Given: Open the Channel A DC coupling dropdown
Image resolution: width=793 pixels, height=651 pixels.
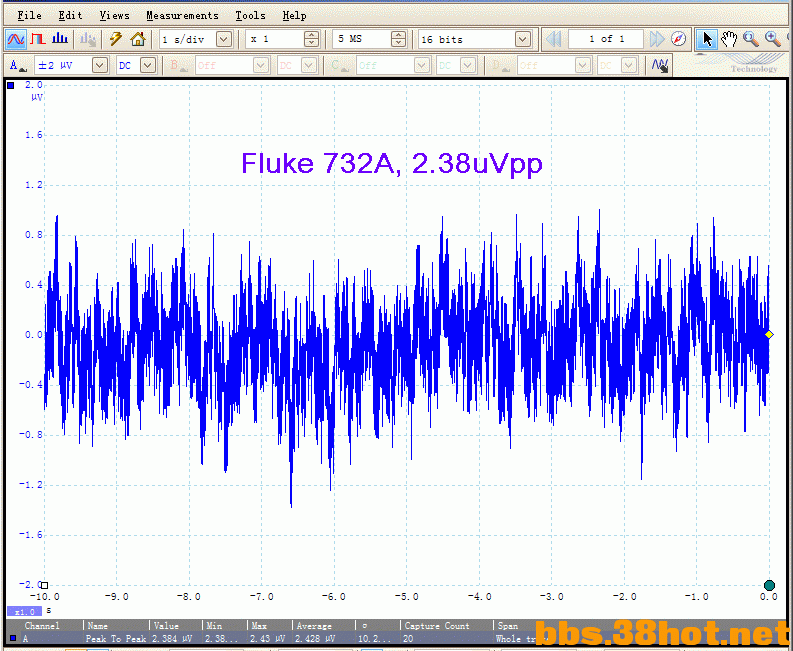Looking at the screenshot, I should click(x=148, y=65).
